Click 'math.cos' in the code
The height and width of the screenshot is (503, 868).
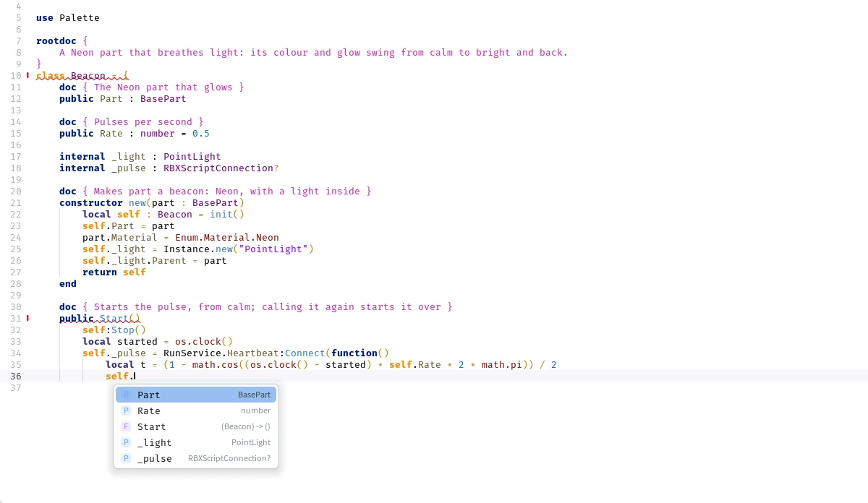tap(216, 364)
